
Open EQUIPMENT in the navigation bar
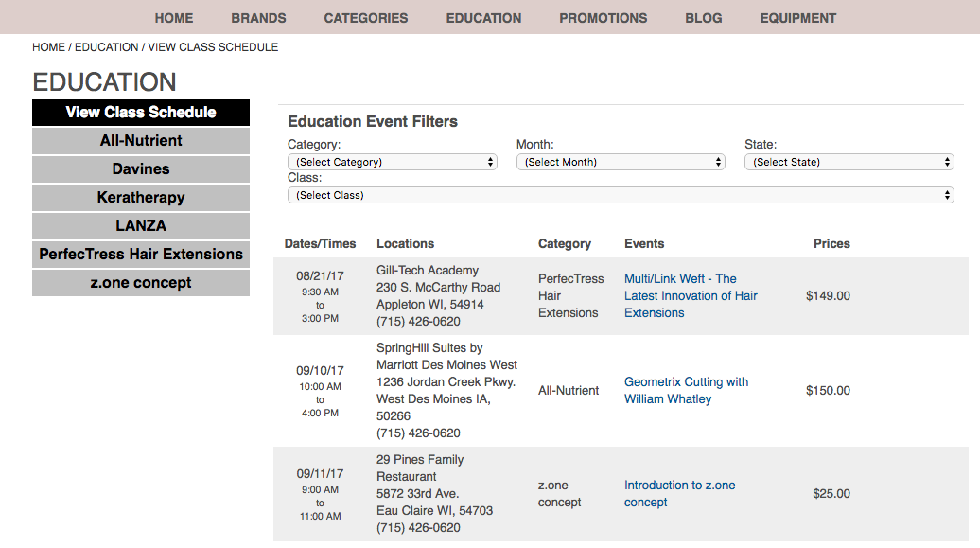point(798,18)
